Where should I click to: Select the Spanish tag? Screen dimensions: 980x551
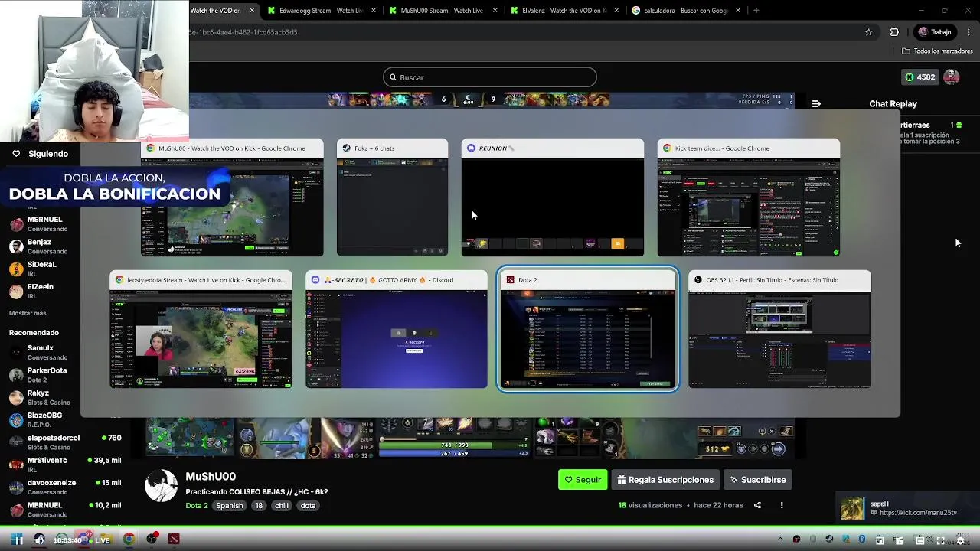(x=229, y=505)
